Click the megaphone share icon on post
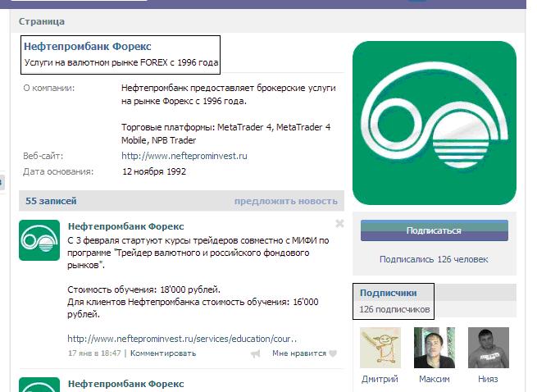 pos(256,353)
